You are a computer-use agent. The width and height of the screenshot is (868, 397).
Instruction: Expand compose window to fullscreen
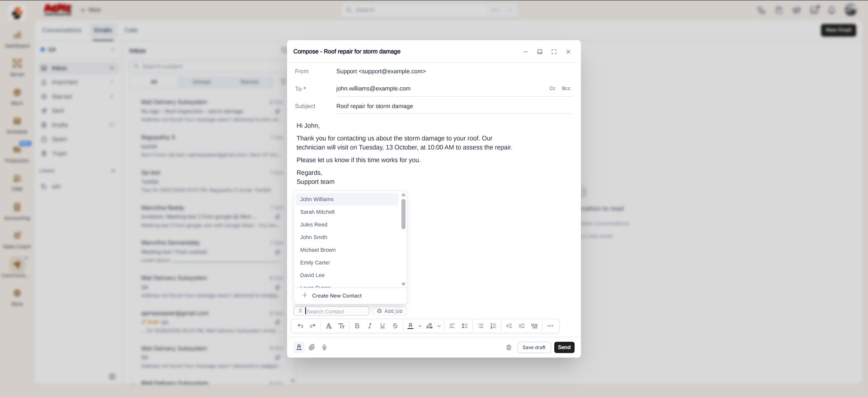coord(554,52)
